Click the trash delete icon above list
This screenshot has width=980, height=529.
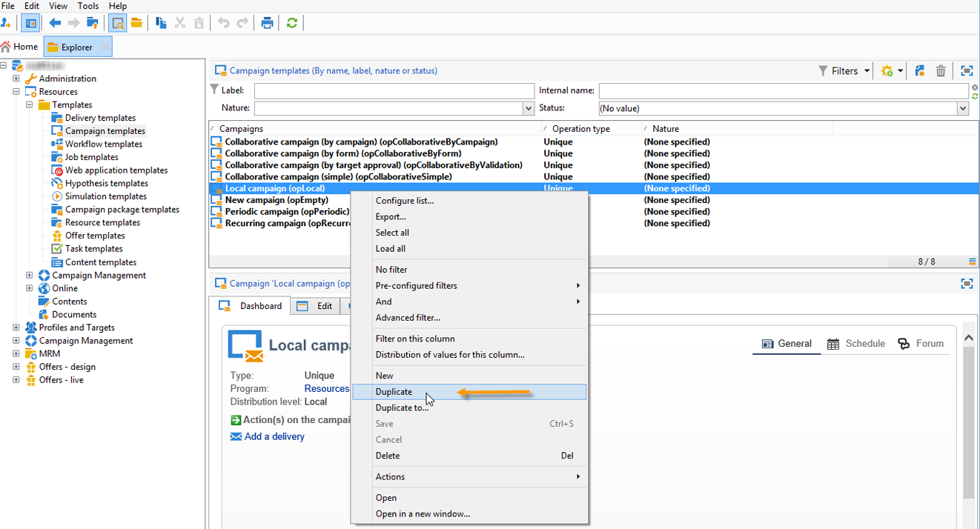[x=941, y=71]
